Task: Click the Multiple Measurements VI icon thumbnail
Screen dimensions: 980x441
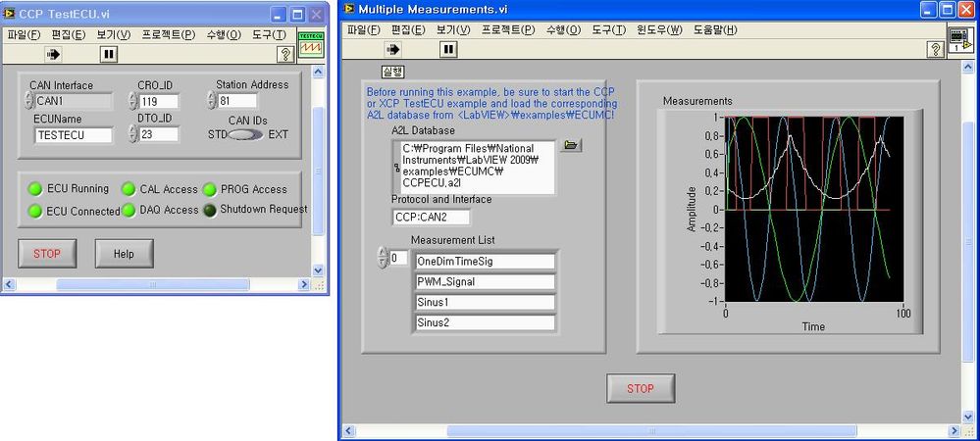Action: 960,40
